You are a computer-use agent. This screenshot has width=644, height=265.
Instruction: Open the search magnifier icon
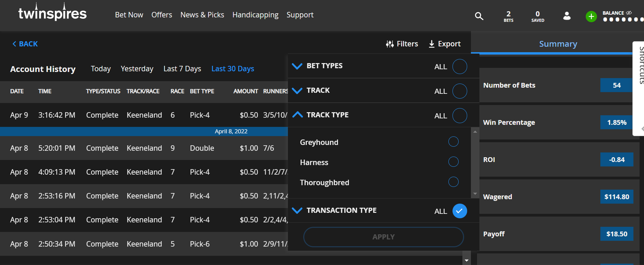tap(479, 16)
